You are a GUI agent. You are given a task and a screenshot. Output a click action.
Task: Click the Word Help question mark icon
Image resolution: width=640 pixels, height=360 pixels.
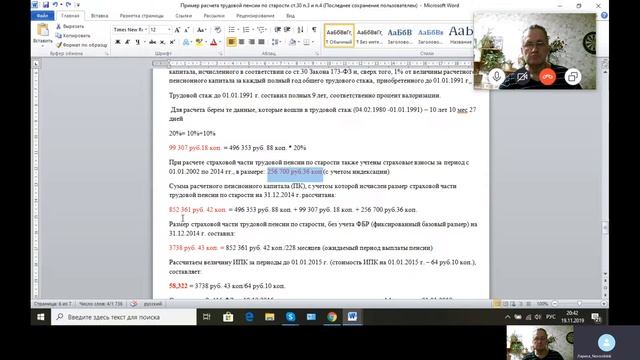click(604, 16)
